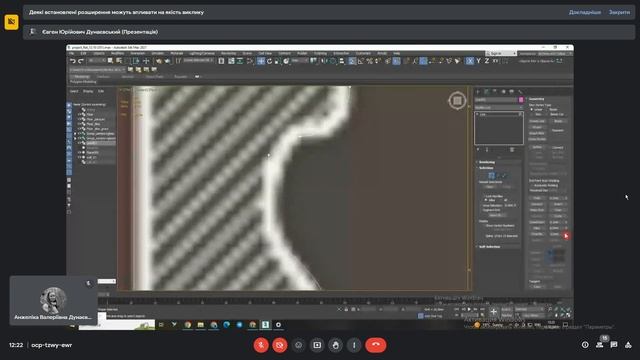Open the Display command panel tab
This screenshot has width=640, height=360.
point(511,91)
